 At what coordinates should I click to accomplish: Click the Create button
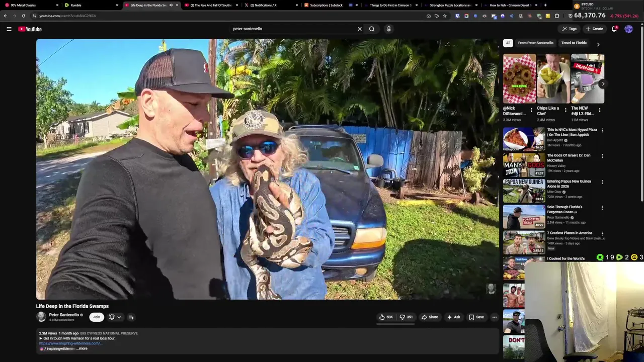[594, 29]
